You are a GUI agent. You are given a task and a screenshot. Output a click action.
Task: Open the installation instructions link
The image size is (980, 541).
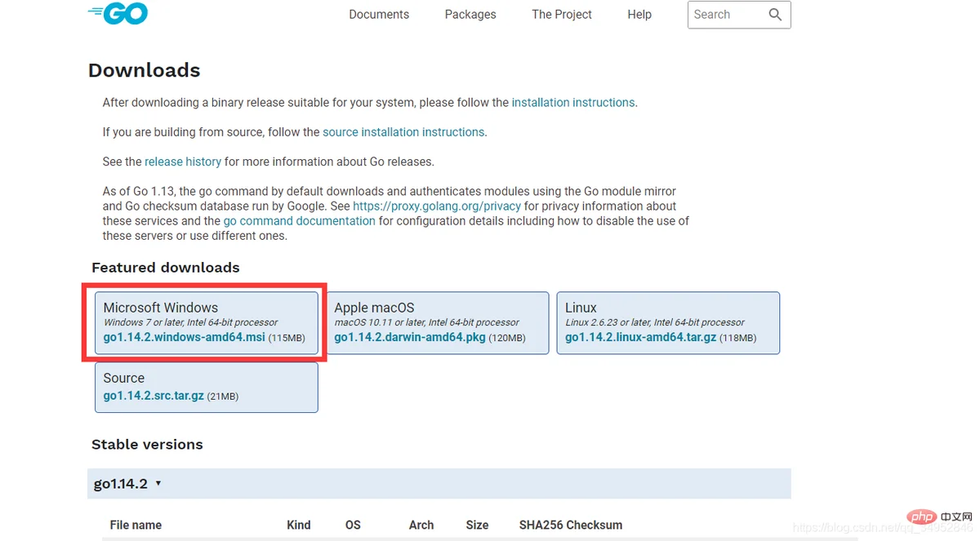pos(573,103)
